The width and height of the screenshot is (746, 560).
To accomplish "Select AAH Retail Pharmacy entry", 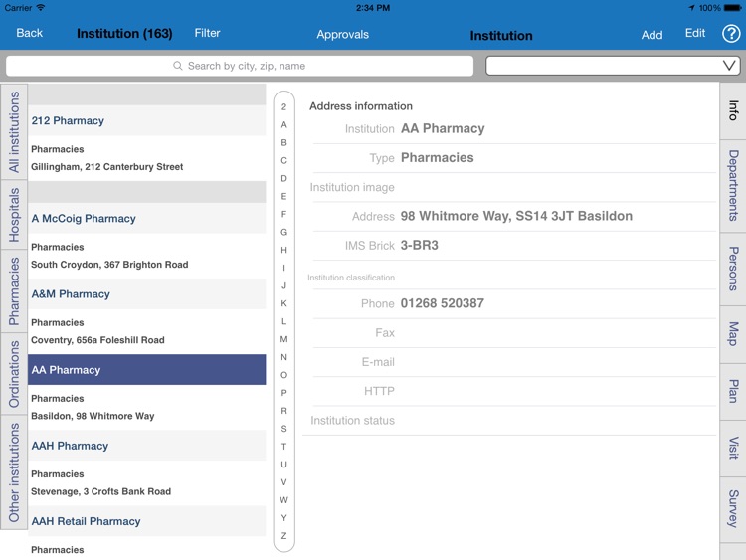I will 146,521.
